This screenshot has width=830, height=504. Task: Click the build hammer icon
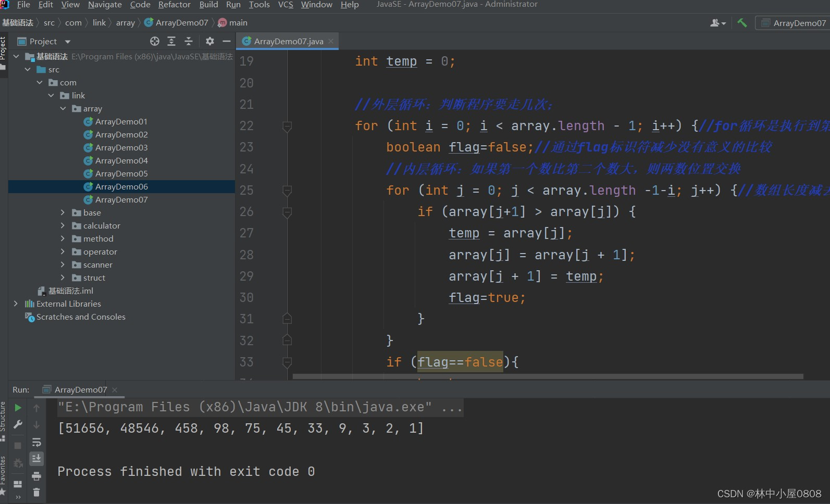tap(742, 22)
